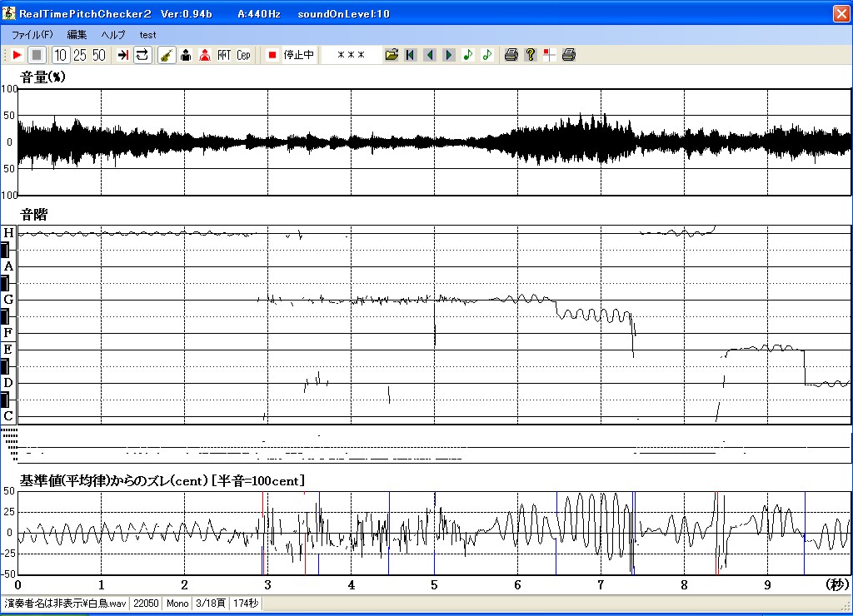
Task: Click the G note label on scale axis
Action: click(8, 300)
